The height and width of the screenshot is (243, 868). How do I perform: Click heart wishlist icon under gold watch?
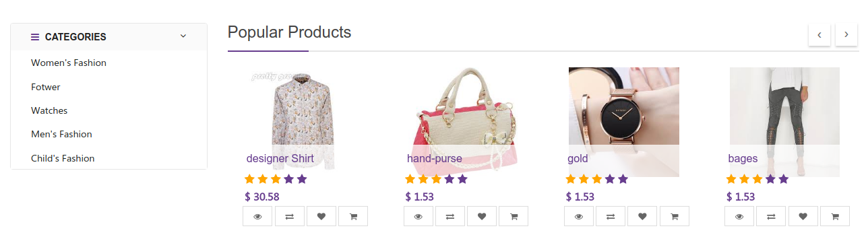(642, 216)
